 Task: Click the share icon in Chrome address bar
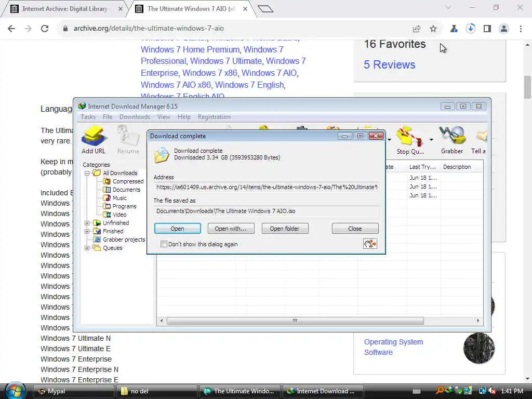click(417, 29)
